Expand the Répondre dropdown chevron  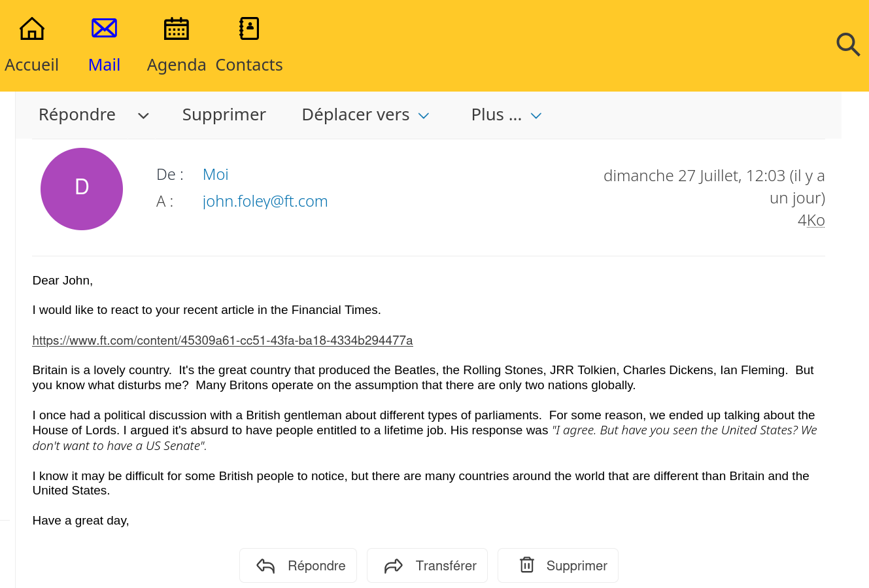point(143,116)
